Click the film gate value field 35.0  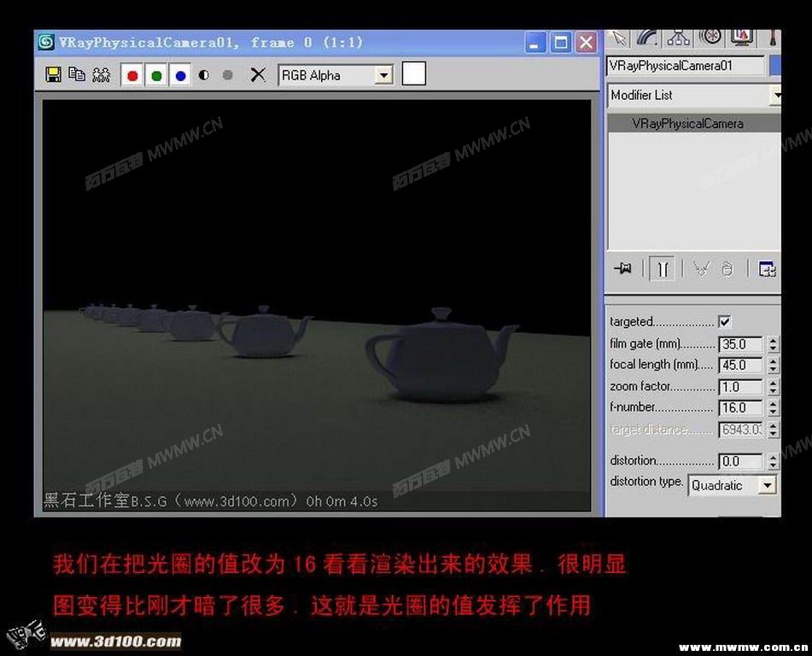[x=740, y=344]
